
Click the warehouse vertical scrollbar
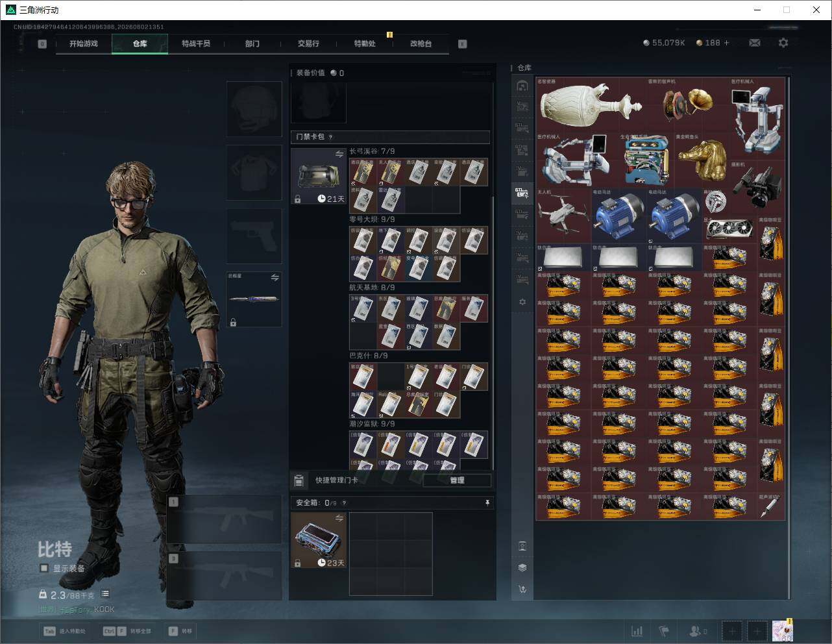click(x=789, y=338)
